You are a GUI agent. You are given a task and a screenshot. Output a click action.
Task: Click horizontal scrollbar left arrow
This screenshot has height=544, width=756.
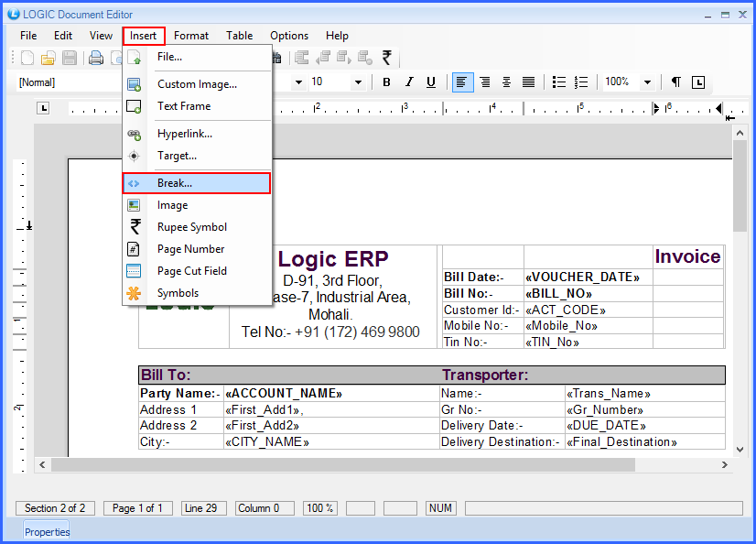click(42, 465)
